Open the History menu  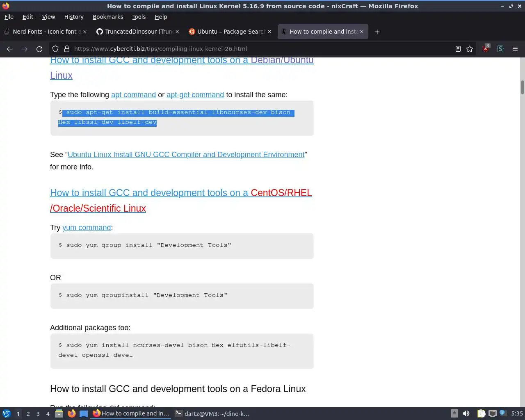(74, 17)
